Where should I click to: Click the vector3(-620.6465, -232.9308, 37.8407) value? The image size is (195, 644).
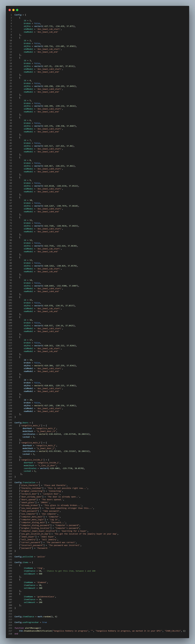point(57,286)
